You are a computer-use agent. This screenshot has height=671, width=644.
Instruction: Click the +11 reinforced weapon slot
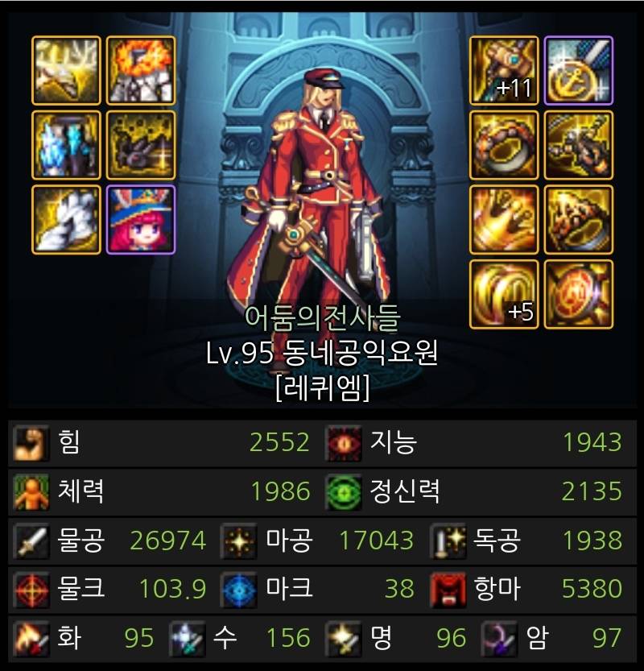[504, 71]
